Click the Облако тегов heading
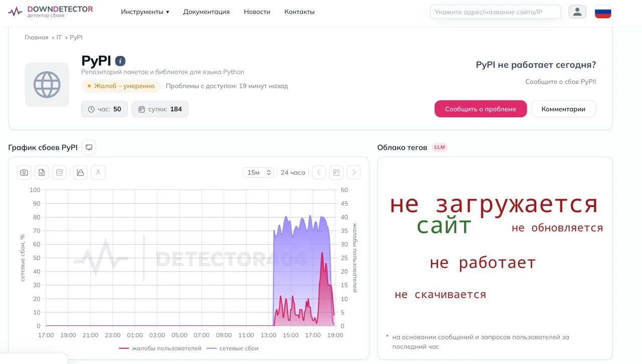This screenshot has width=642, height=364. tap(402, 147)
